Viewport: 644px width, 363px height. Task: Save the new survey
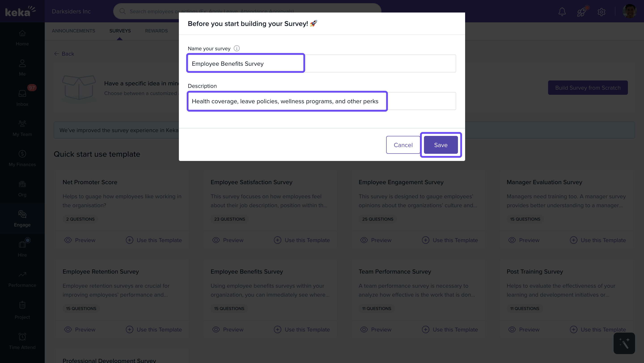click(x=441, y=145)
